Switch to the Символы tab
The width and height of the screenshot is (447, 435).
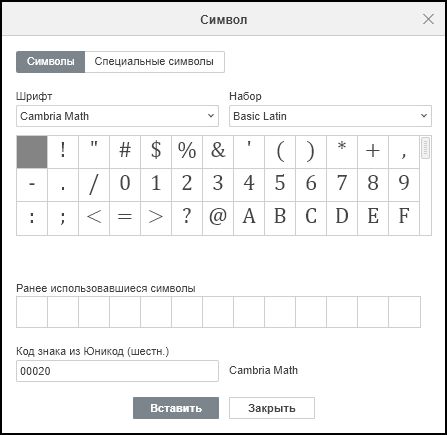pyautogui.click(x=50, y=62)
